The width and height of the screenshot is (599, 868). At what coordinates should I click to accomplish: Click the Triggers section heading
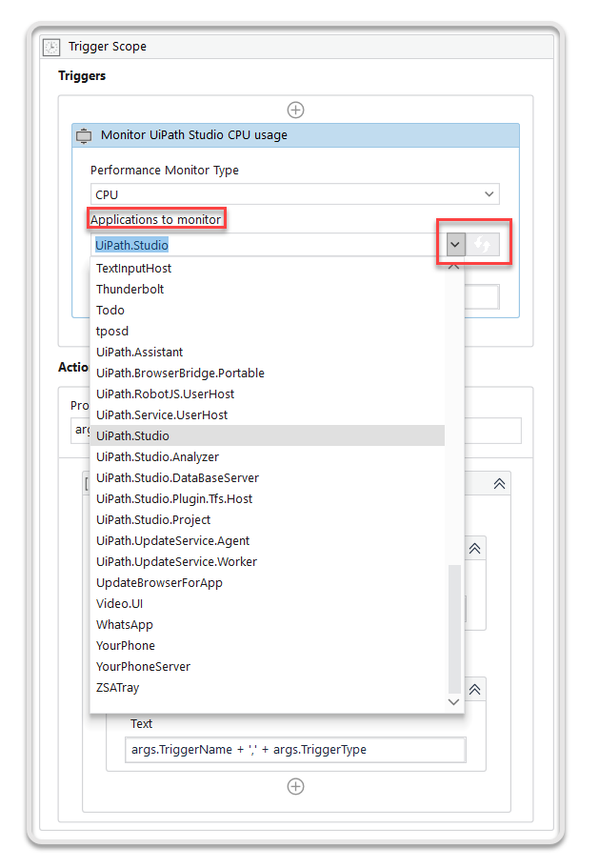(x=82, y=76)
